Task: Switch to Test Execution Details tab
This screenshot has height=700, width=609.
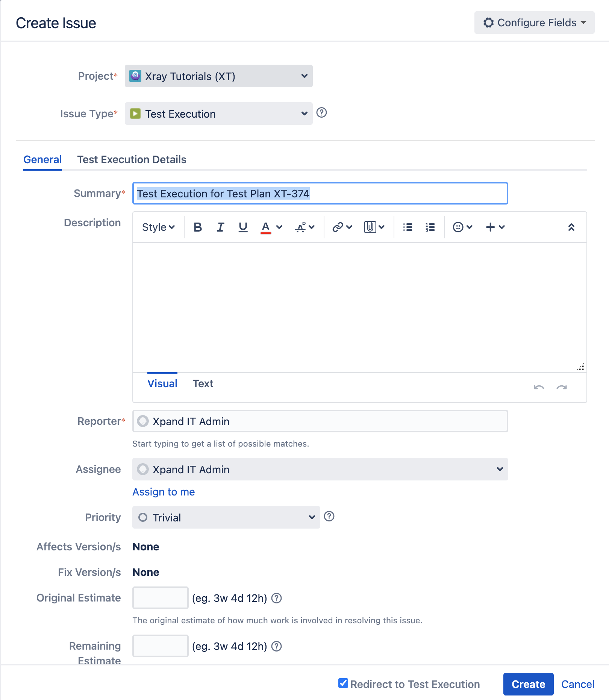Action: point(132,159)
